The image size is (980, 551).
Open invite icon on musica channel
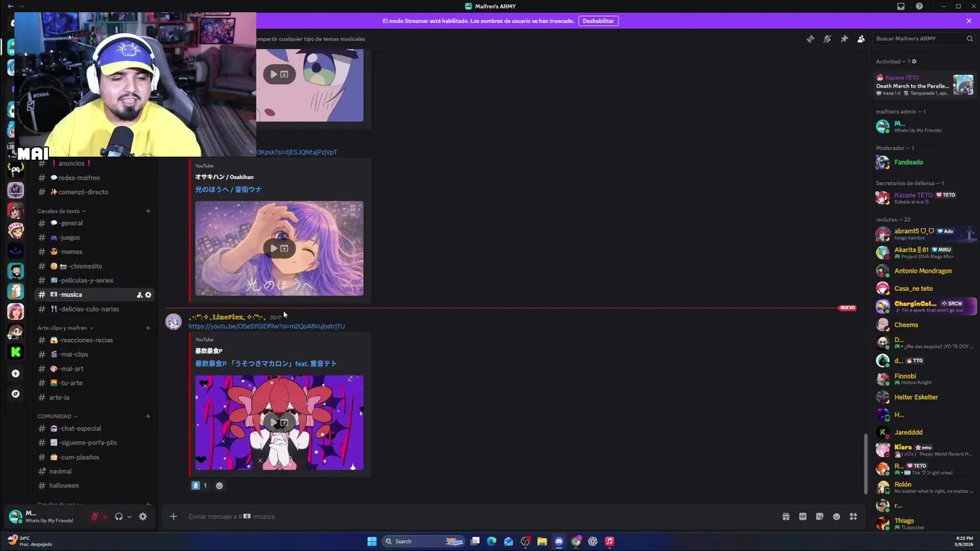(x=139, y=295)
